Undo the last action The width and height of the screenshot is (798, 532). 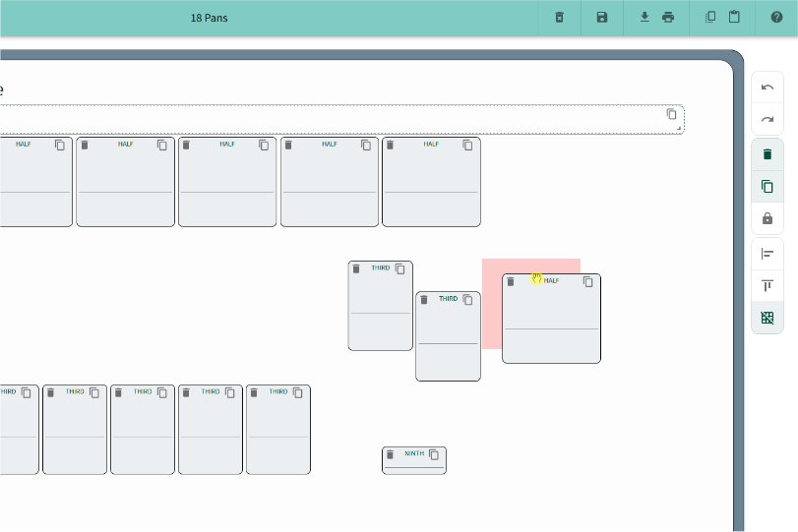tap(767, 88)
